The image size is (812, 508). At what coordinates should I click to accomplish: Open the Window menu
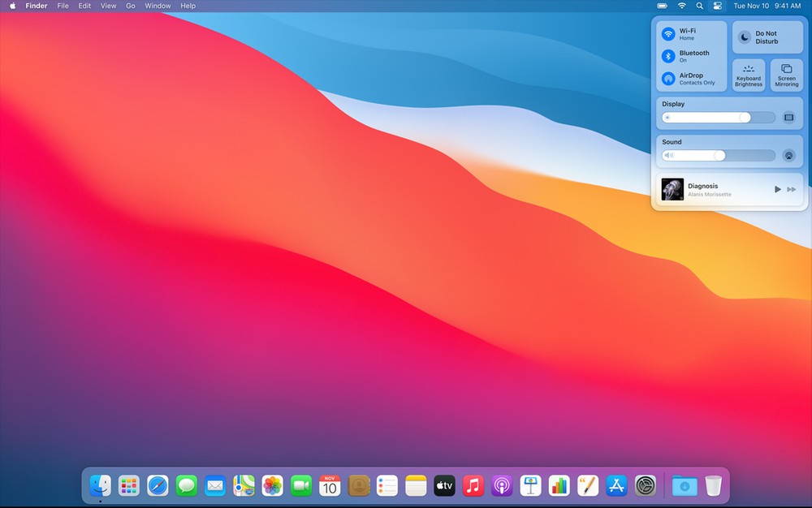click(x=158, y=6)
